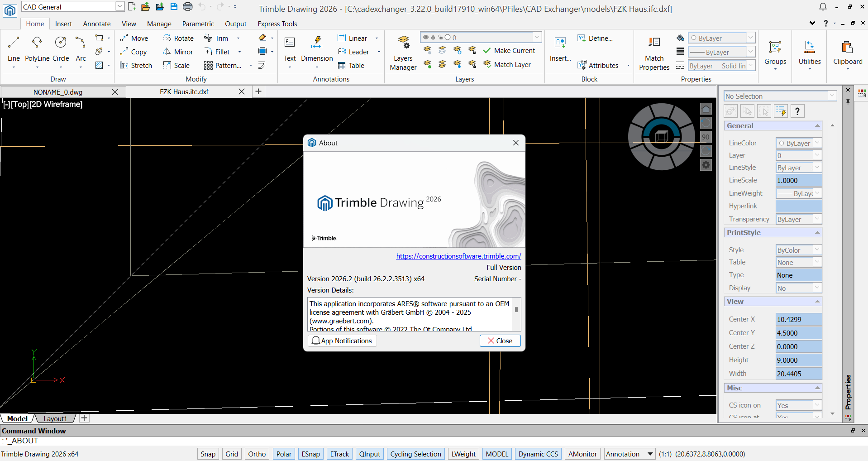
Task: Switch to the Annotate ribbon tab
Action: pos(97,24)
